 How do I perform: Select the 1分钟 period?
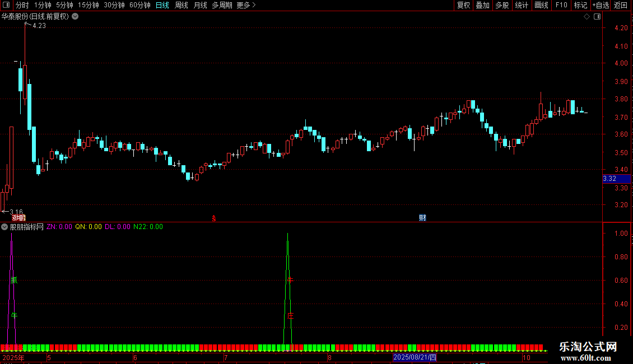[43, 5]
